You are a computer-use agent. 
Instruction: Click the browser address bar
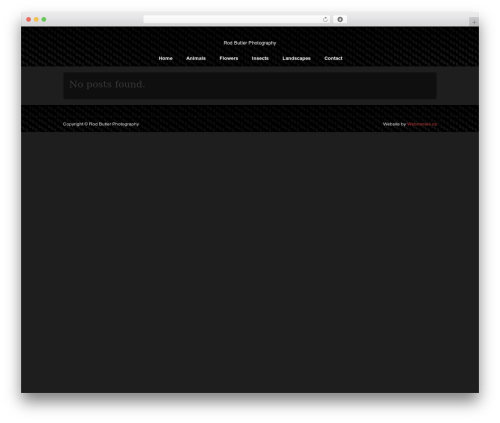coord(237,19)
